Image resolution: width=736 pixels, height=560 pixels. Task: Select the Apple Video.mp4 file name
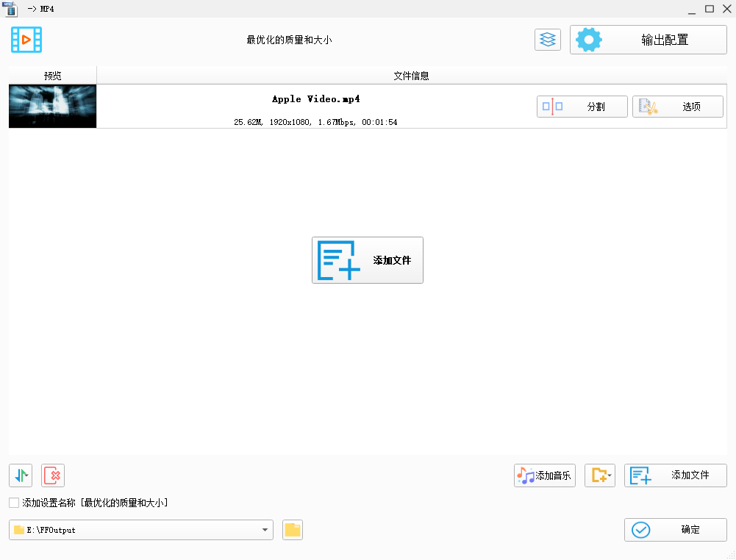pyautogui.click(x=315, y=99)
